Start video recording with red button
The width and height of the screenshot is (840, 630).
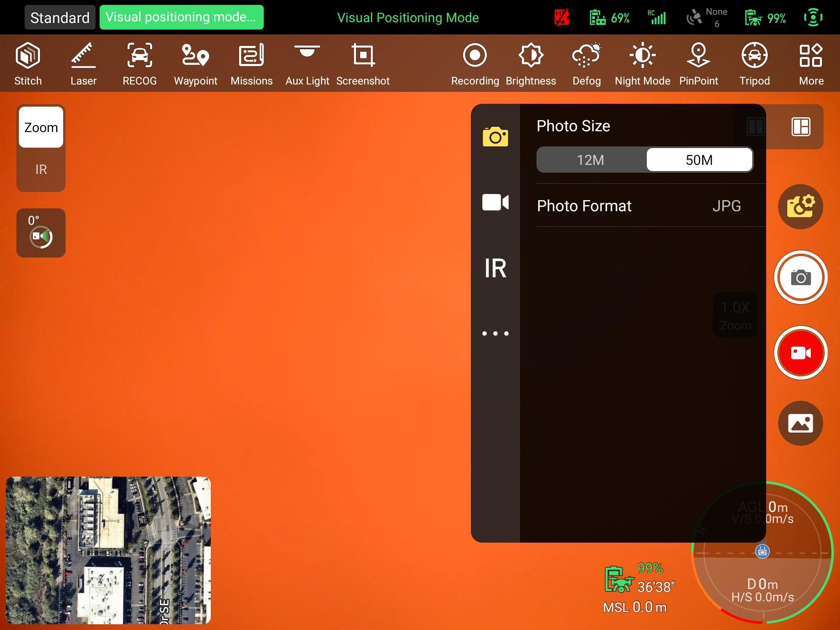coord(801,353)
